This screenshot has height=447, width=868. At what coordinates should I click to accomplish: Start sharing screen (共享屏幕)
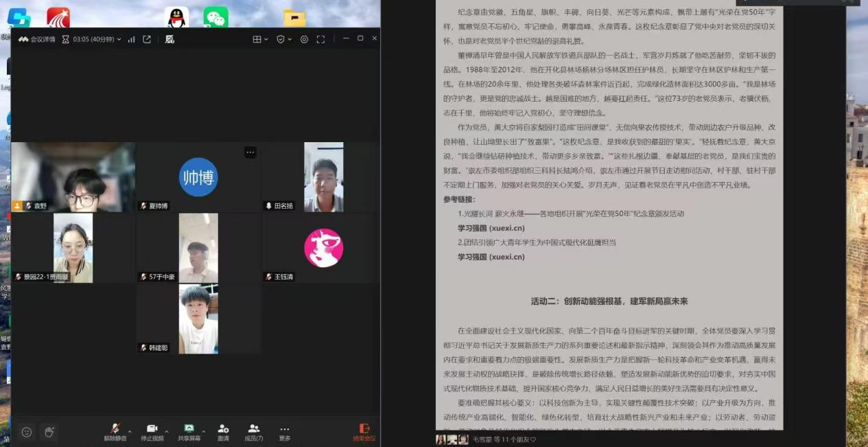tap(189, 432)
